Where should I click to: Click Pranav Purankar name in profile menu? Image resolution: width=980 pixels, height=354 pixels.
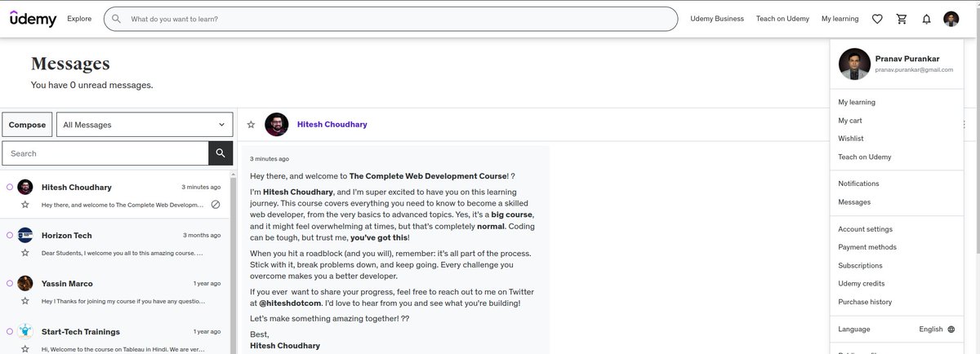[x=907, y=59]
